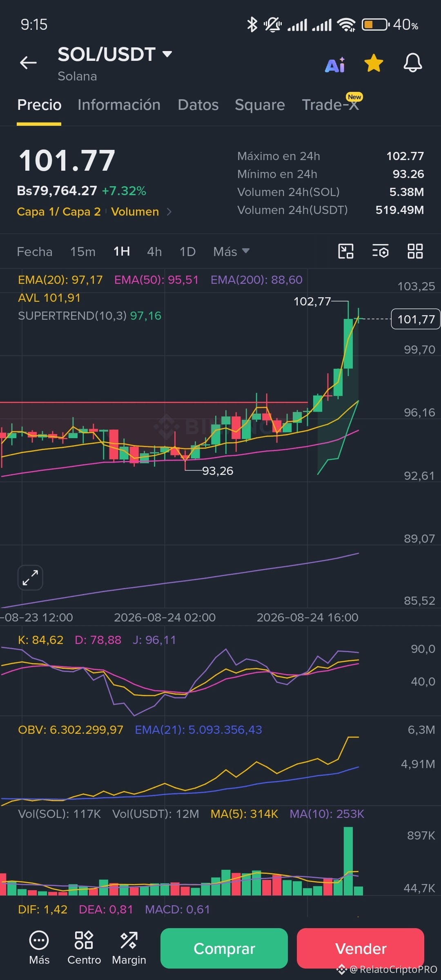The height and width of the screenshot is (980, 441).
Task: Tap the Mínimo en 24h value 93.26
Action: point(408,174)
